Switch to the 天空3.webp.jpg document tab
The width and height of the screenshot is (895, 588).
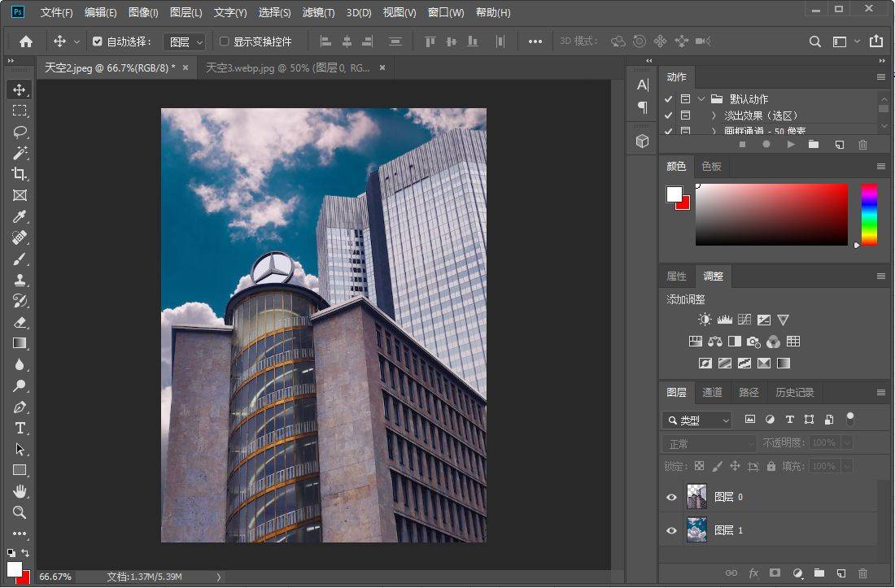tap(287, 68)
